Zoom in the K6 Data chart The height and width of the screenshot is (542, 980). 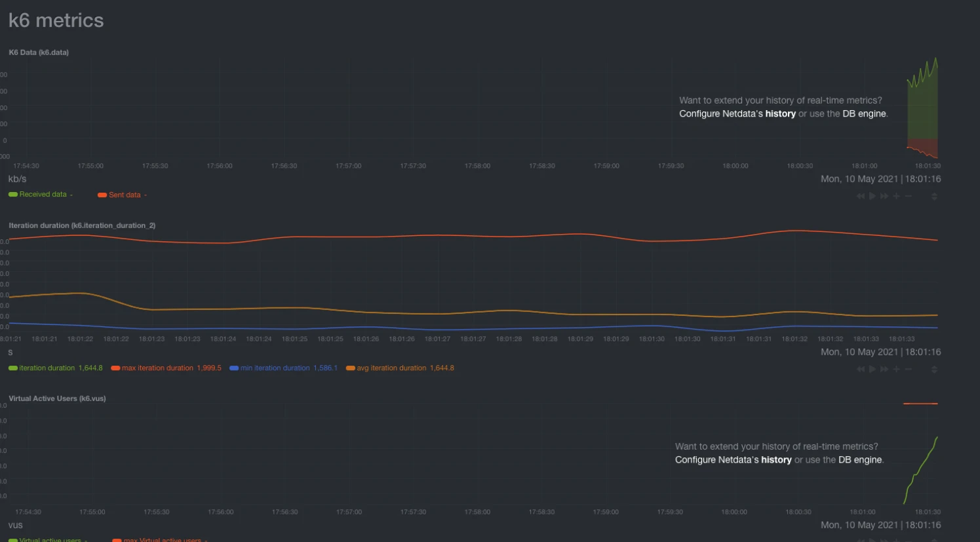point(896,196)
